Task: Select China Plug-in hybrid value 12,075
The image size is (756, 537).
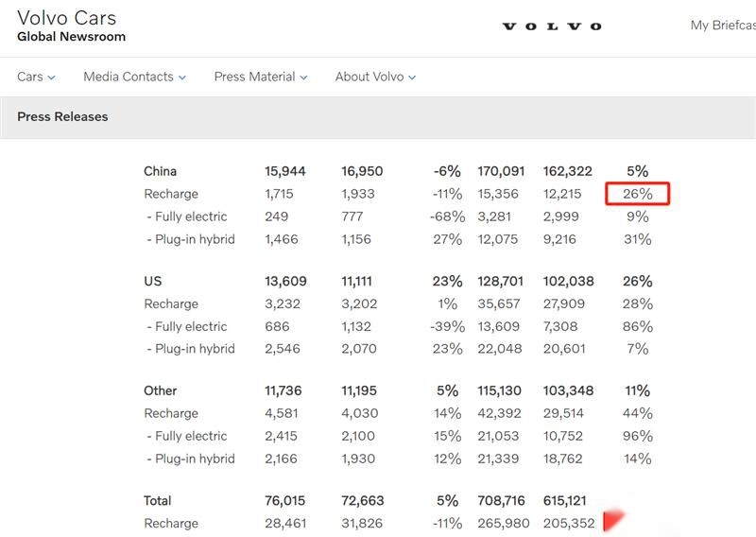Action: point(498,239)
